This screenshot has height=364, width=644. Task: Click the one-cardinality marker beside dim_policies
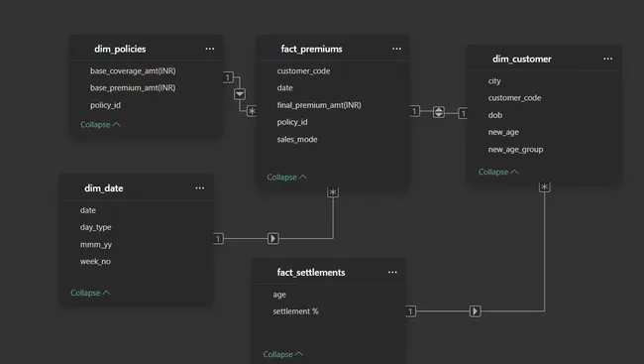228,77
